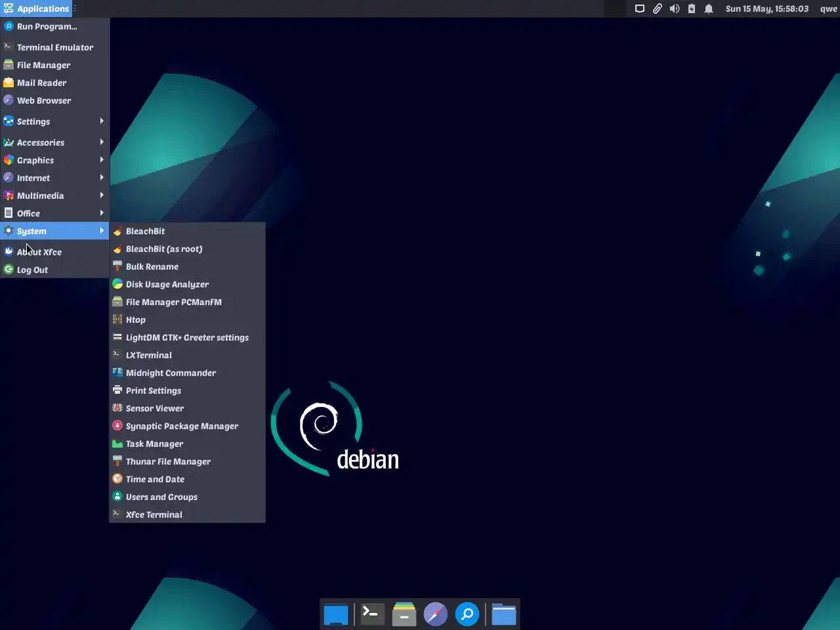
Task: Expand the Office submenu arrow
Action: click(x=102, y=213)
